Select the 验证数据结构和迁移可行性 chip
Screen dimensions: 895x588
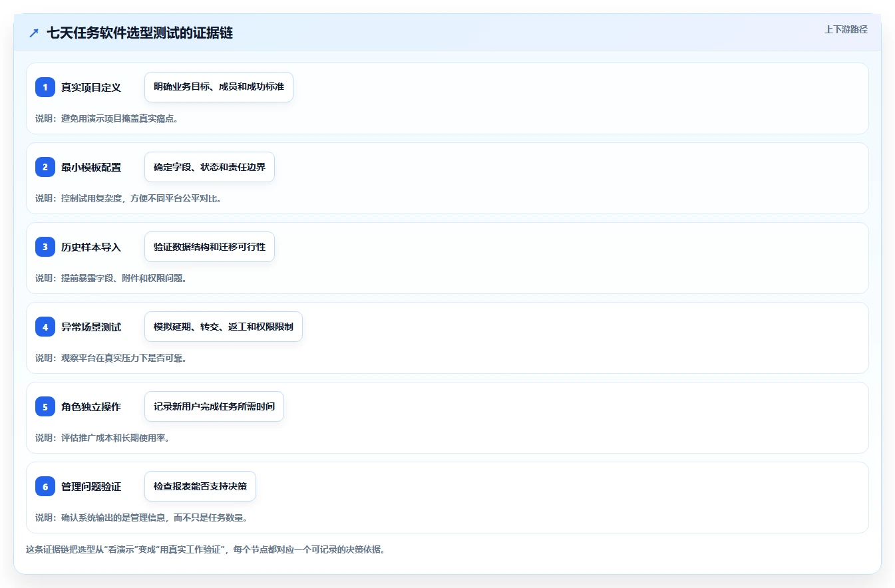210,247
